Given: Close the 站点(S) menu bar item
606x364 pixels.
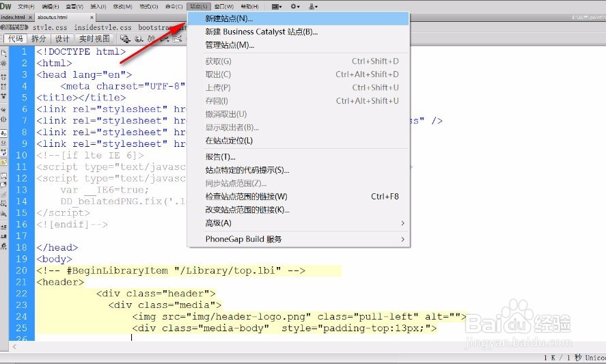Looking at the screenshot, I should (199, 7).
